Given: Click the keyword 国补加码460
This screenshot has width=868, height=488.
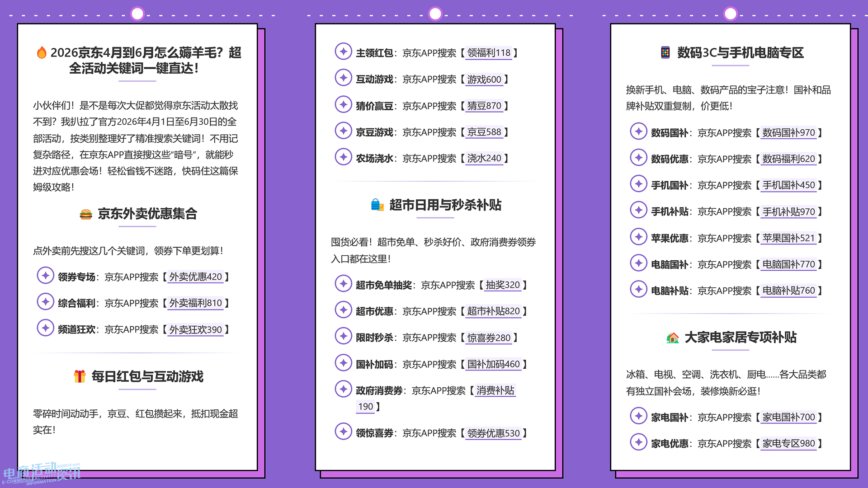Looking at the screenshot, I should point(494,364).
